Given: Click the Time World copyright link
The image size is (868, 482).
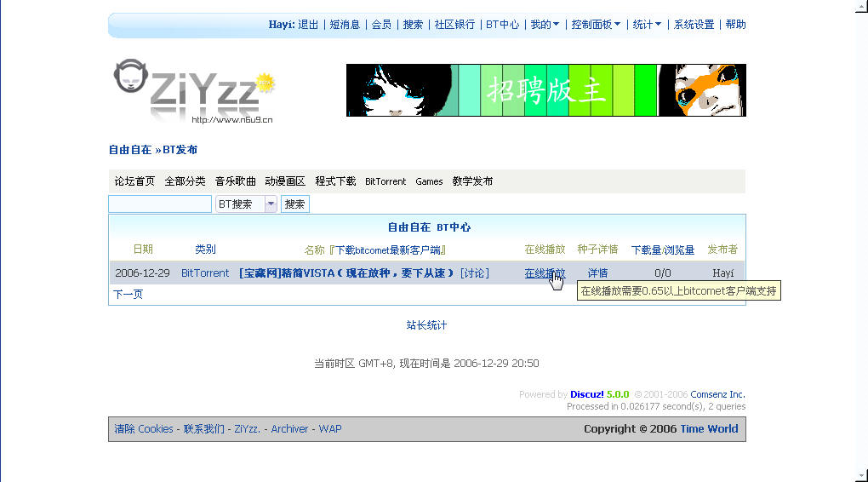Looking at the screenshot, I should (x=709, y=429).
